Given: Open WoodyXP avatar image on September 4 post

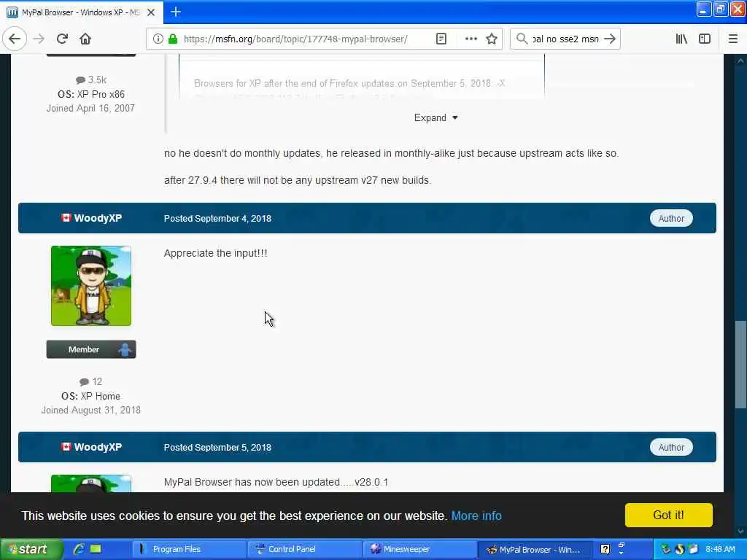Looking at the screenshot, I should 91,286.
